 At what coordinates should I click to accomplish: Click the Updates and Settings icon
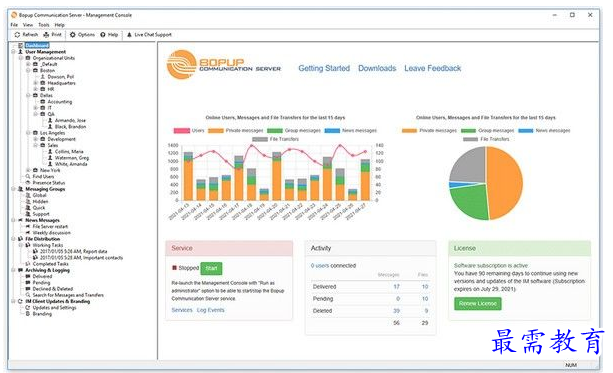(x=28, y=308)
